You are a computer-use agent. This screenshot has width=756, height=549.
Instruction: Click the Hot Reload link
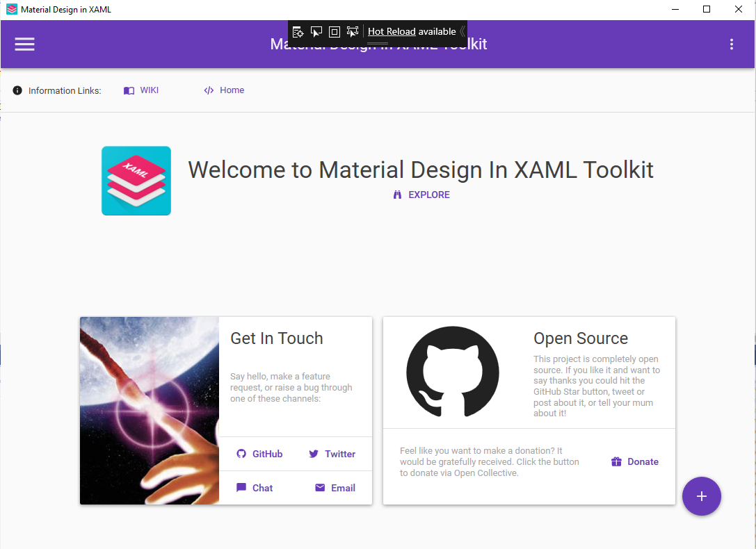coord(392,31)
